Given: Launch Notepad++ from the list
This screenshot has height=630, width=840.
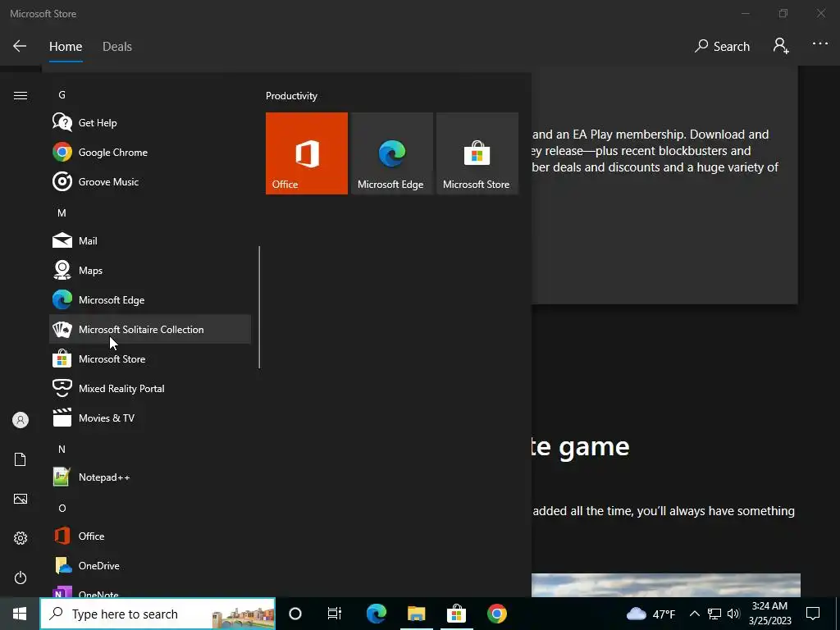Looking at the screenshot, I should (x=150, y=477).
